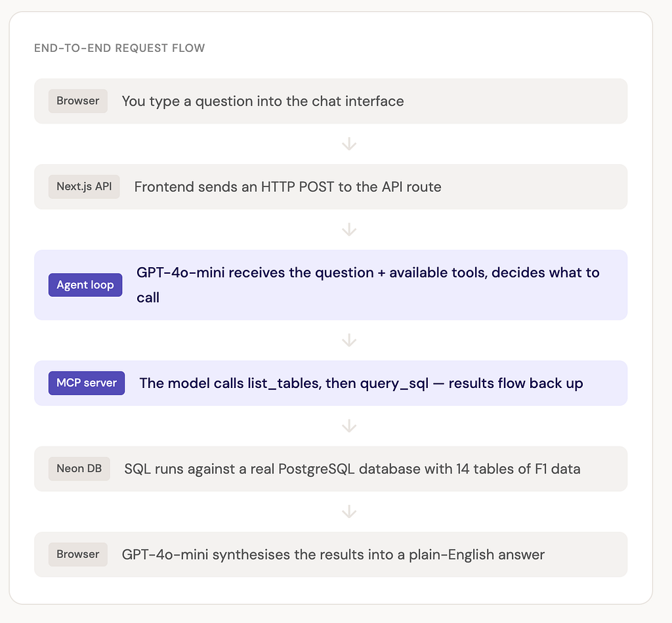Click the 'SQL runs against a real PostgreSQL' text
This screenshot has height=623, width=672.
click(352, 469)
